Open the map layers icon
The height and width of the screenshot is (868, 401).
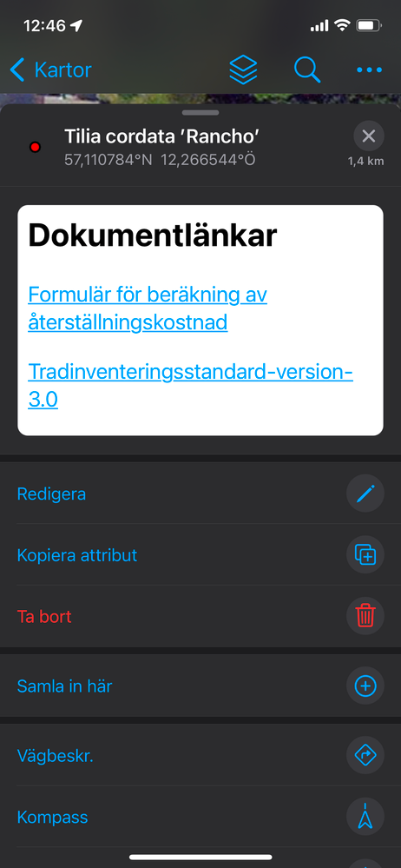point(243,70)
